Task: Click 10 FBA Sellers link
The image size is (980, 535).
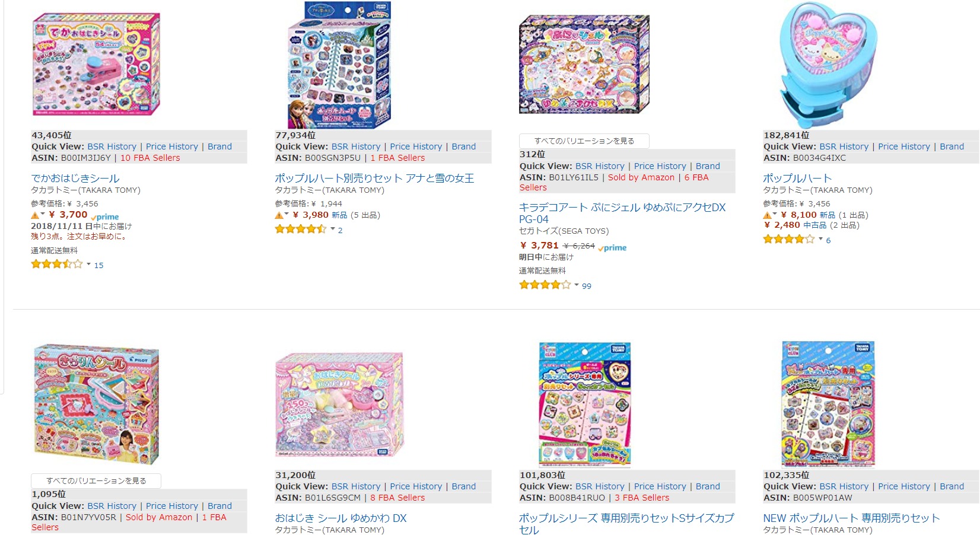Action: 150,158
